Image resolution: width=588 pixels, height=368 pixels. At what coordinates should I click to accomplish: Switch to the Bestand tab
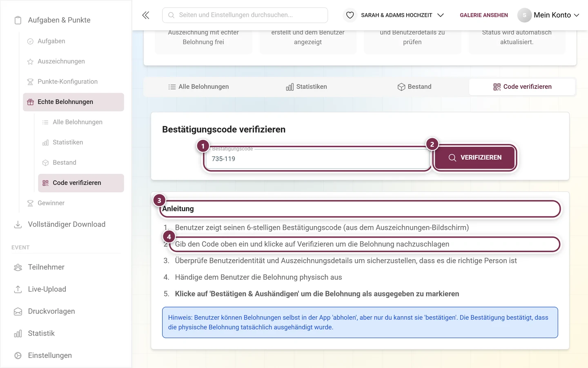pyautogui.click(x=414, y=87)
